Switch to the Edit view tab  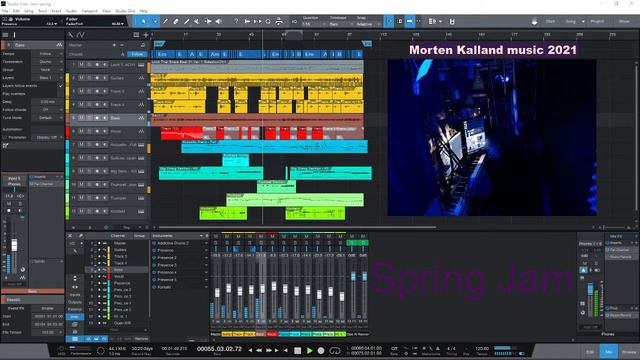[590, 351]
